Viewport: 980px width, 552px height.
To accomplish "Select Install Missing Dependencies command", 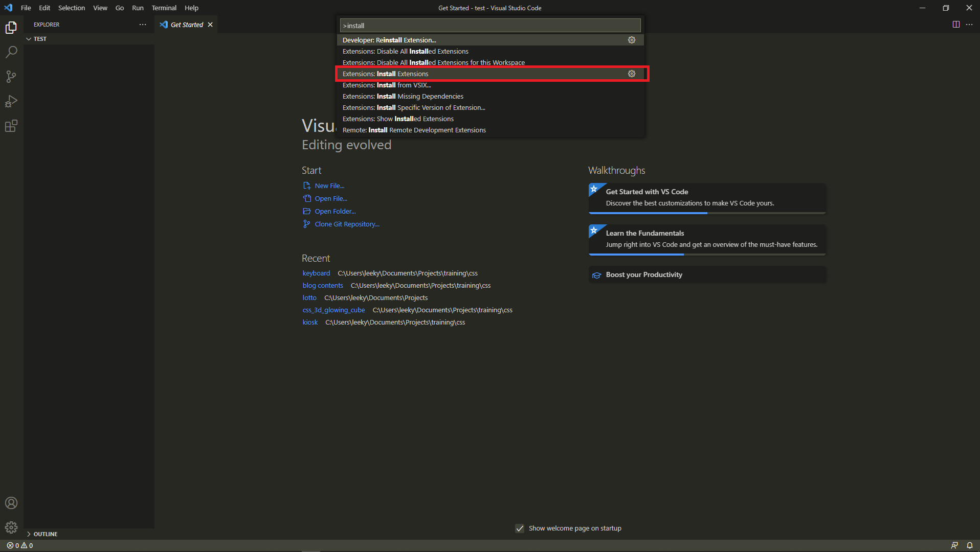I will click(490, 96).
